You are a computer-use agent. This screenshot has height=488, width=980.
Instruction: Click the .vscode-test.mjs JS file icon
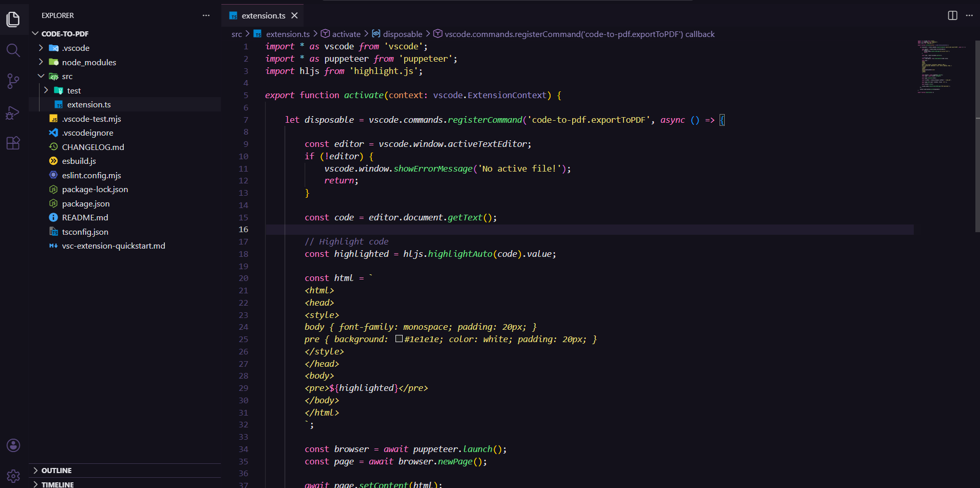(53, 119)
